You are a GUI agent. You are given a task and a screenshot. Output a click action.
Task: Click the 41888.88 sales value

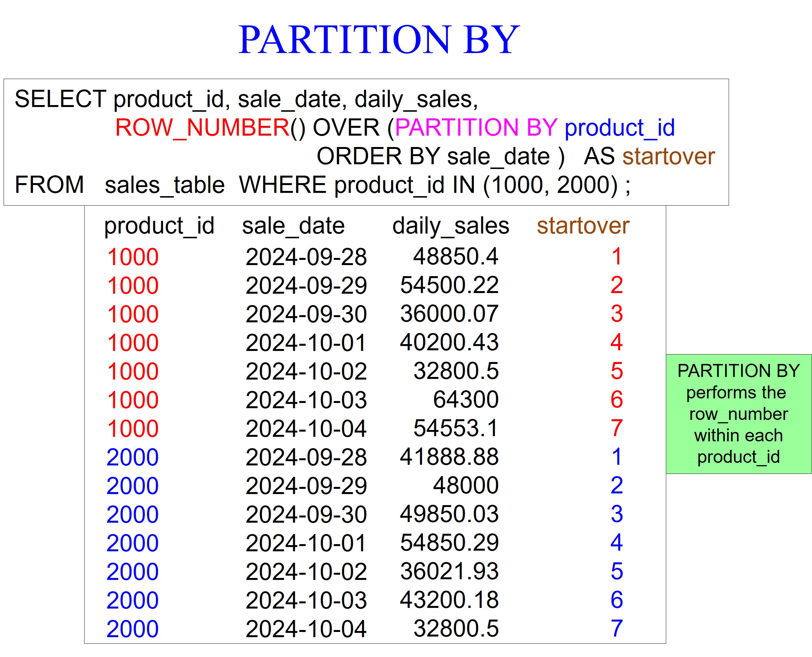(x=449, y=456)
